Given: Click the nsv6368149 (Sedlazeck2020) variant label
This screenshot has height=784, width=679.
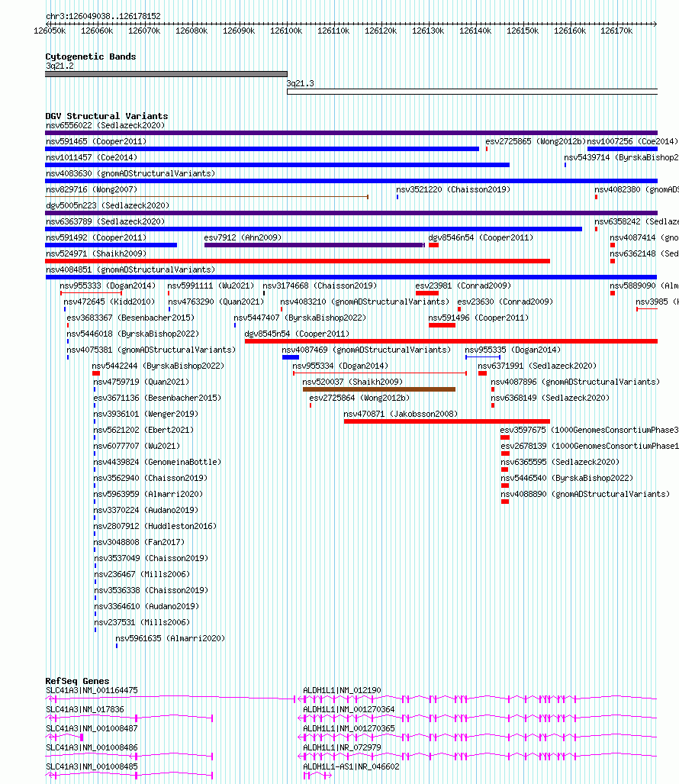Looking at the screenshot, I should coord(550,398).
